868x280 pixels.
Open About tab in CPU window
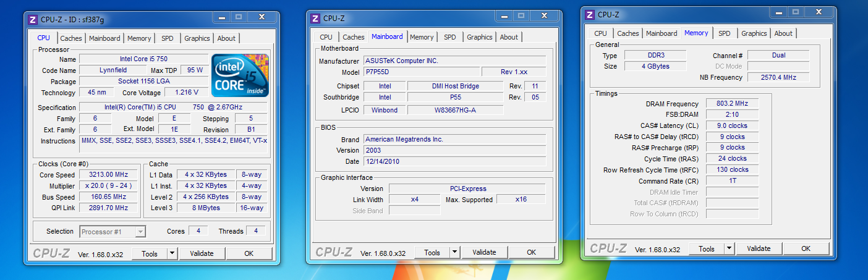[x=226, y=38]
